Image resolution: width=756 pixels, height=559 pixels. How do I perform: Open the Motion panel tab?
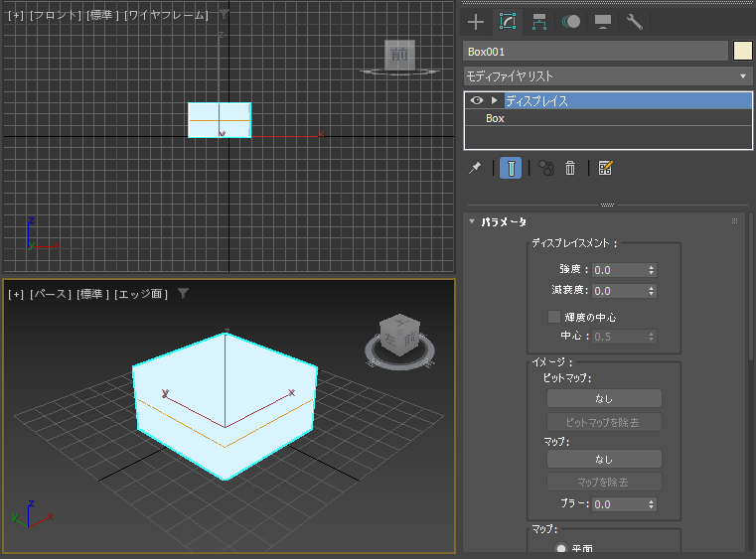pyautogui.click(x=571, y=22)
